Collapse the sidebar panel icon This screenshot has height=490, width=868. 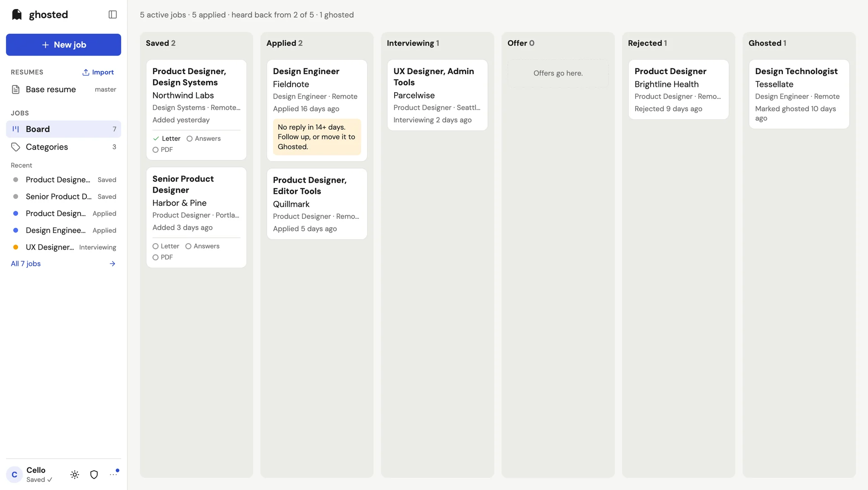click(113, 14)
